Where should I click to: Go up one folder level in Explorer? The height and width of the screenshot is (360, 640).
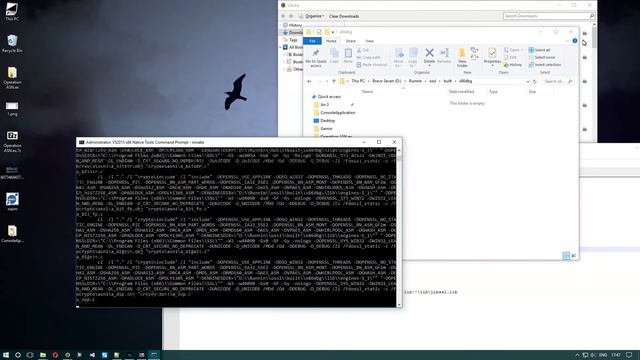333,81
